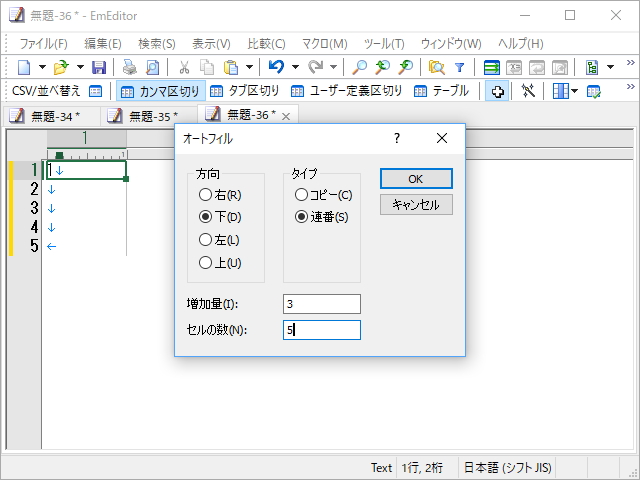Image resolution: width=640 pixels, height=480 pixels.
Task: Click the Redo icon
Action: click(316, 67)
